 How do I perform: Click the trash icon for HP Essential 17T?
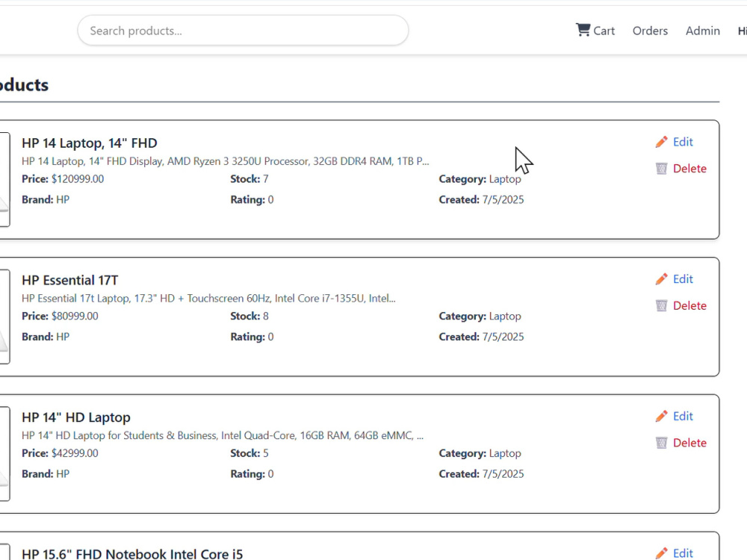pyautogui.click(x=661, y=305)
